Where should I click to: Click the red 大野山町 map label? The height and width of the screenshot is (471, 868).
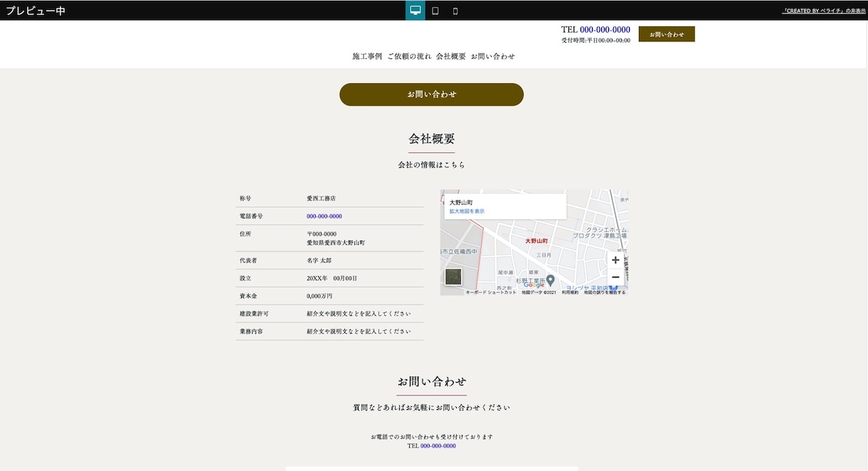[x=536, y=241]
